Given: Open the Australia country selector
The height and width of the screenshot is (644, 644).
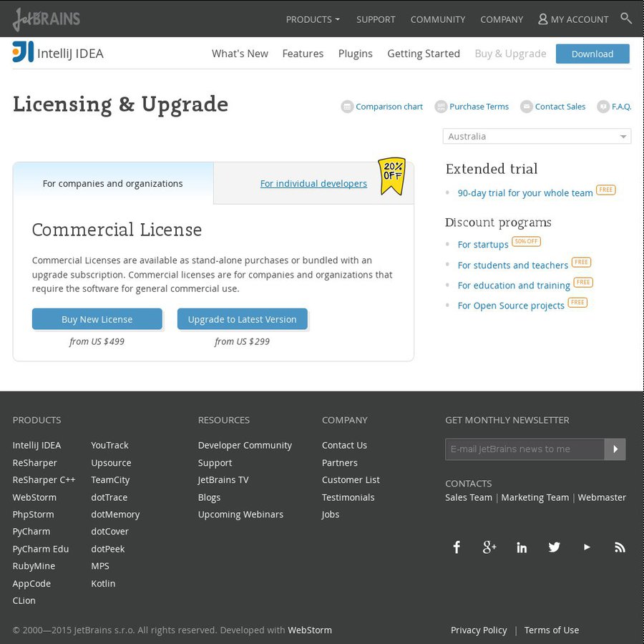Looking at the screenshot, I should [x=537, y=137].
